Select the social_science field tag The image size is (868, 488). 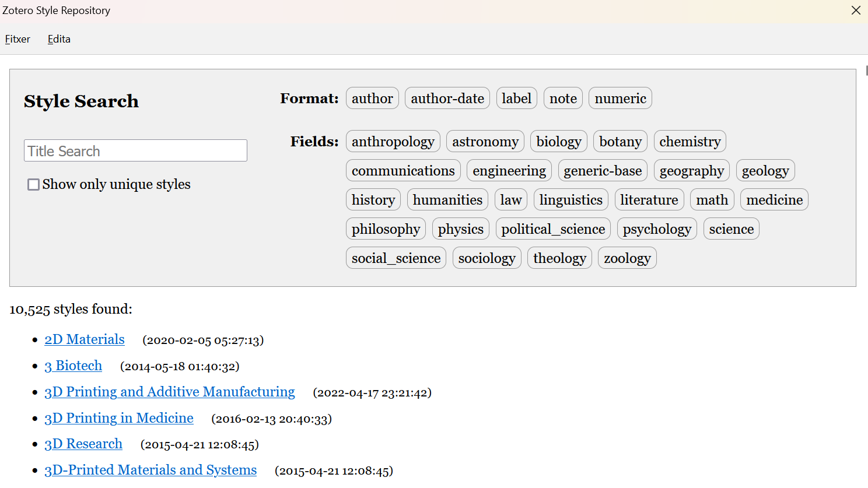click(x=396, y=258)
